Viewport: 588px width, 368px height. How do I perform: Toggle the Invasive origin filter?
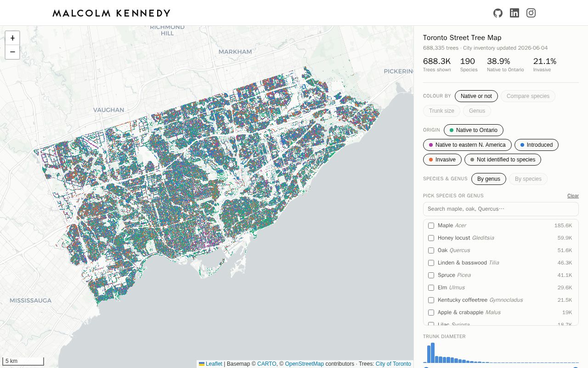point(442,160)
